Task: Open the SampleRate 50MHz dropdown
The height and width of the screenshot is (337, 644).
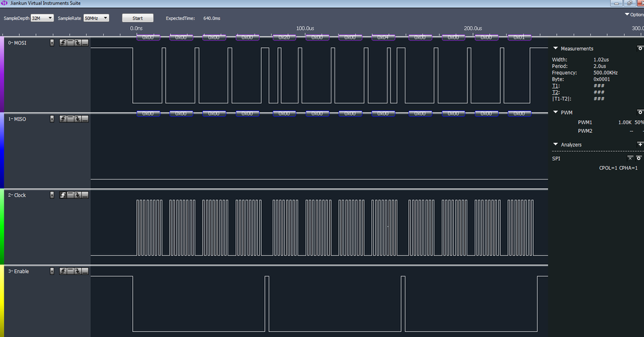Action: click(x=96, y=18)
